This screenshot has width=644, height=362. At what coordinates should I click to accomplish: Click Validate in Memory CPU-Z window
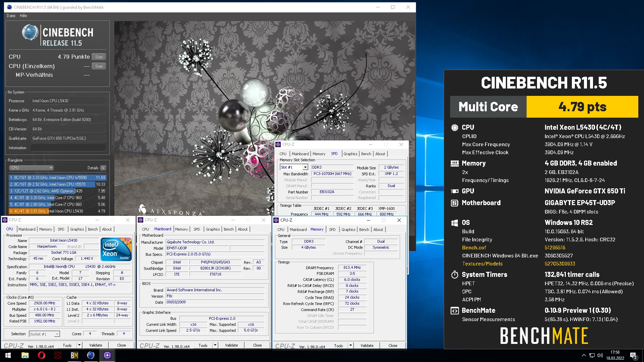367,346
